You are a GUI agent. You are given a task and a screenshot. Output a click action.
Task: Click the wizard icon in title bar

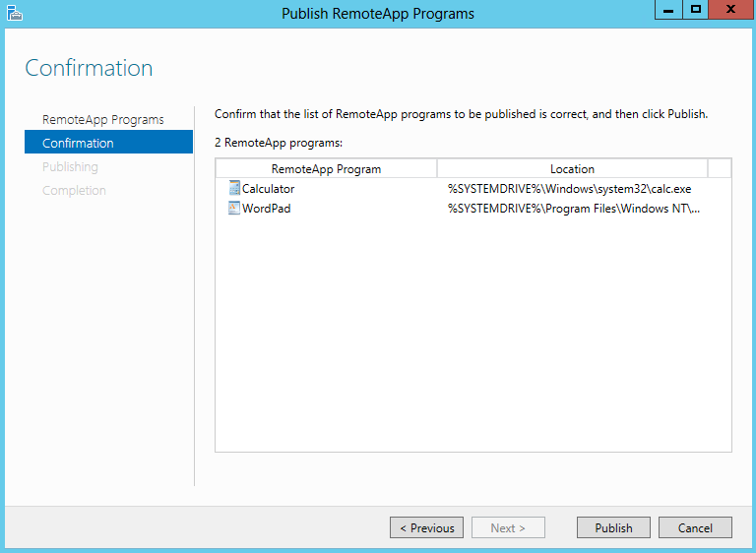[15, 13]
